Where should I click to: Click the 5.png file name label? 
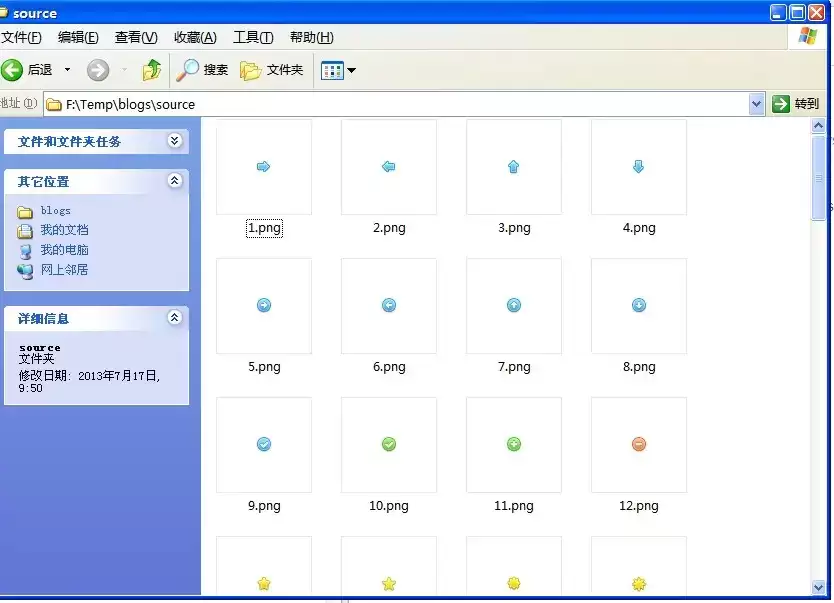click(x=264, y=367)
